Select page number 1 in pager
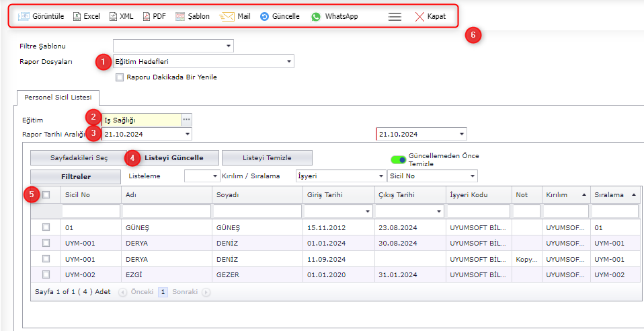Image resolution: width=644 pixels, height=331 pixels. [x=163, y=292]
